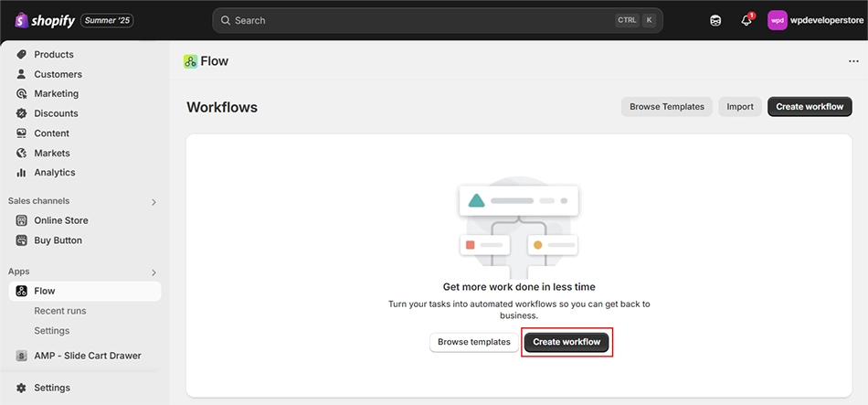This screenshot has height=405, width=868.
Task: Open the three-dot more actions menu
Action: pos(853,61)
